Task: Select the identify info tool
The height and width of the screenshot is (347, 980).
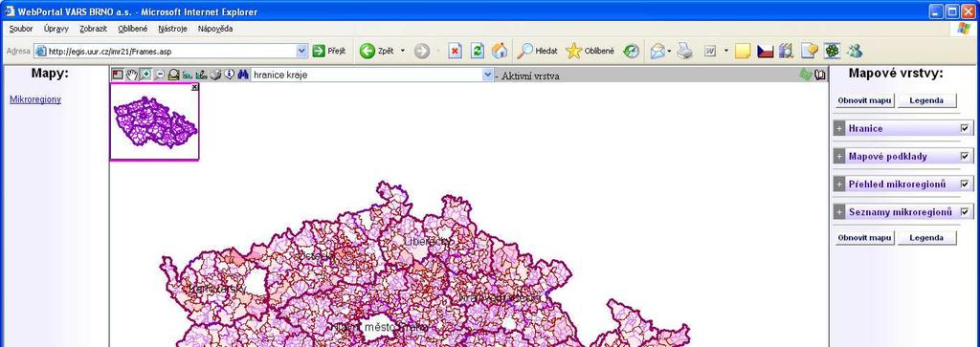Action: click(229, 75)
